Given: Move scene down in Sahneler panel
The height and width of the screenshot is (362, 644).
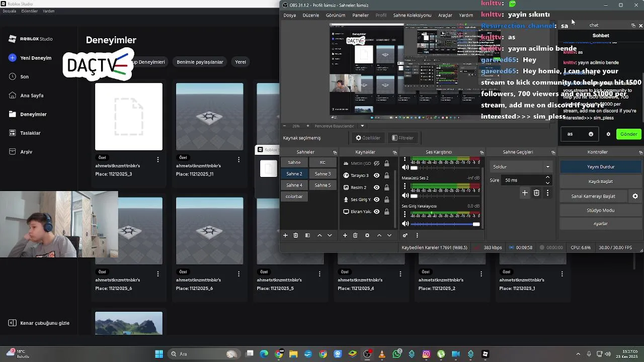Looking at the screenshot, I should (x=330, y=235).
